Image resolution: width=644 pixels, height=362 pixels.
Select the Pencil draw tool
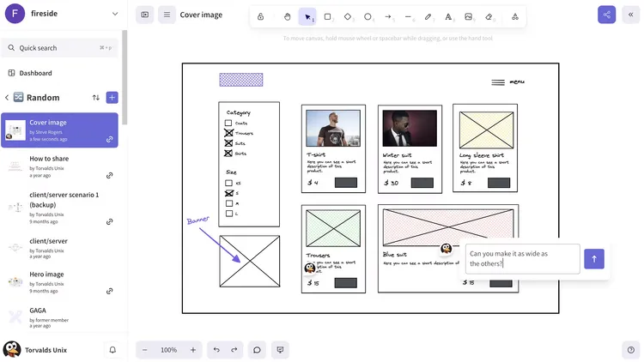pyautogui.click(x=428, y=17)
